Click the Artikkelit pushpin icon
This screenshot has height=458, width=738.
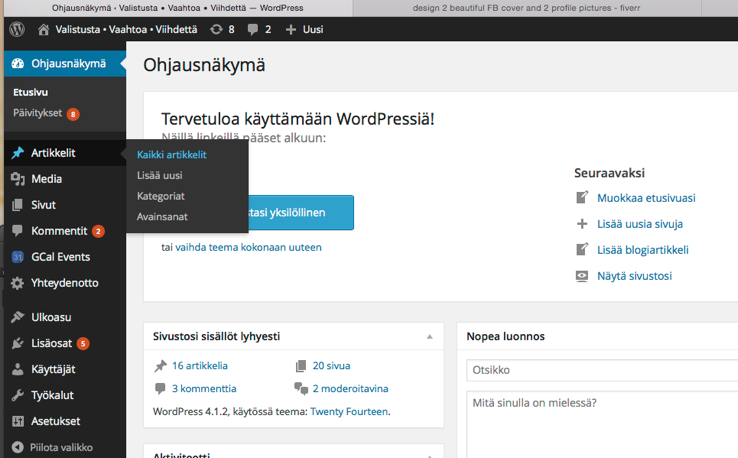click(x=18, y=153)
